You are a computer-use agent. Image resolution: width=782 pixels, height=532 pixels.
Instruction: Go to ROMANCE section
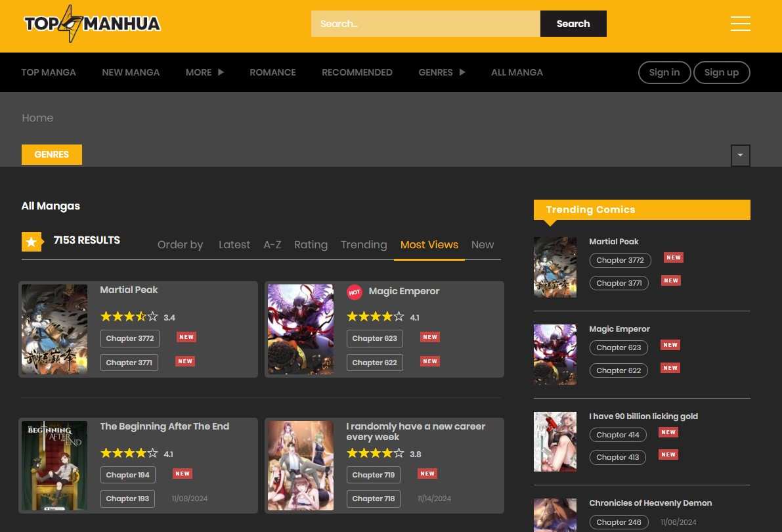click(272, 72)
